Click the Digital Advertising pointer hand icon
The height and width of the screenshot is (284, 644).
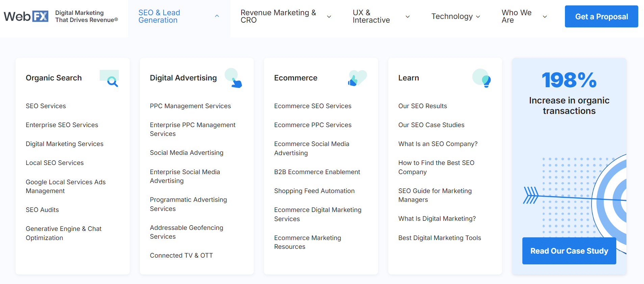pos(233,78)
